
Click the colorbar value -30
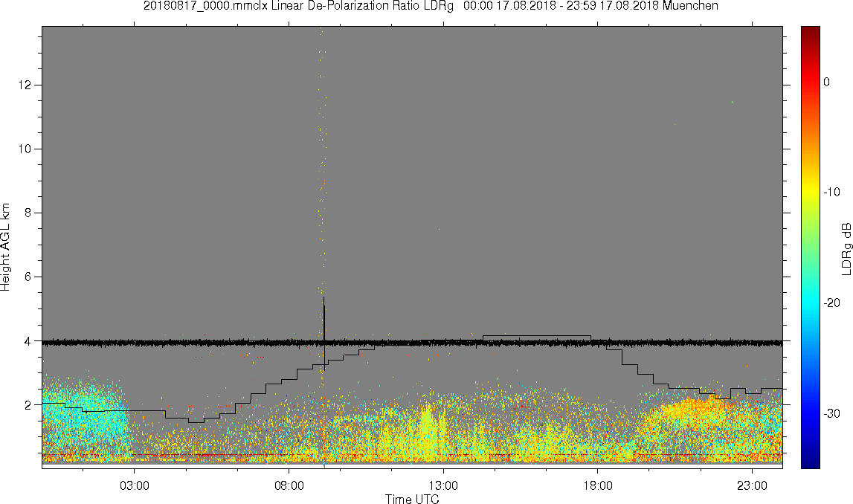point(831,414)
